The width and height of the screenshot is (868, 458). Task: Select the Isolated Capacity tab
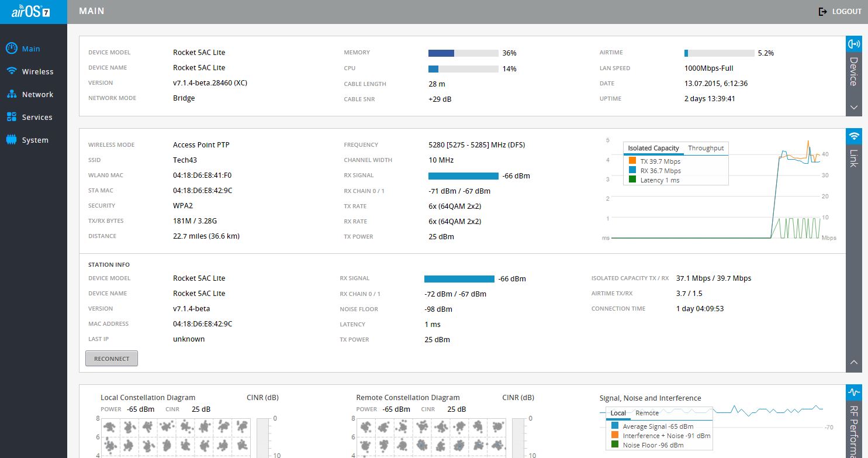[653, 148]
